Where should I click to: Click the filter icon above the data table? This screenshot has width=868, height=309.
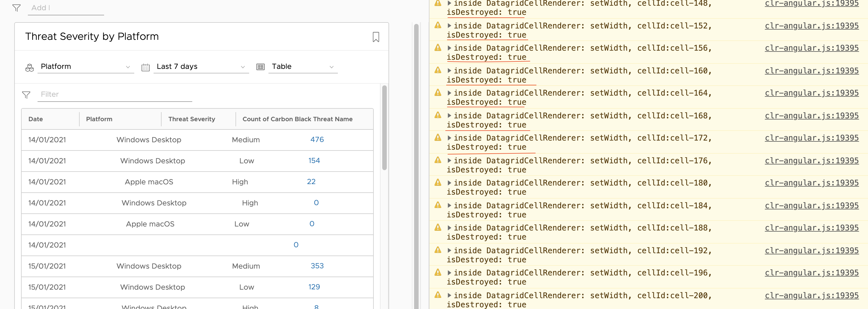(26, 95)
